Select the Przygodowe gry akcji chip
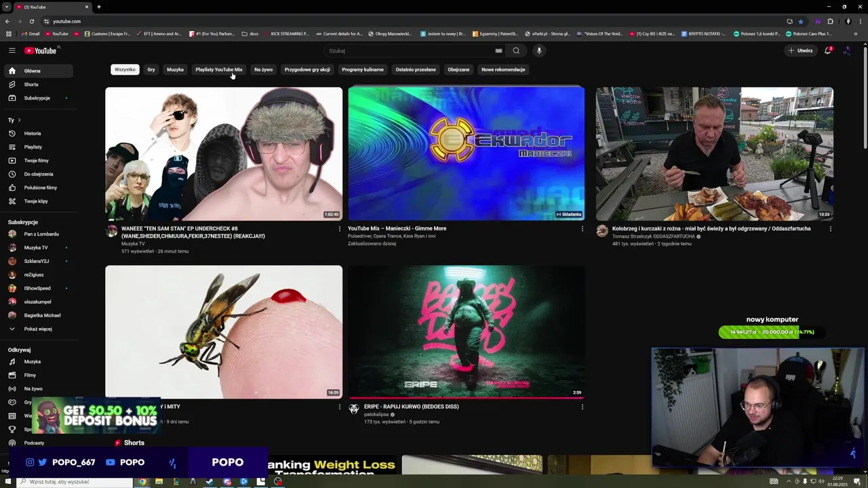 [x=307, y=69]
